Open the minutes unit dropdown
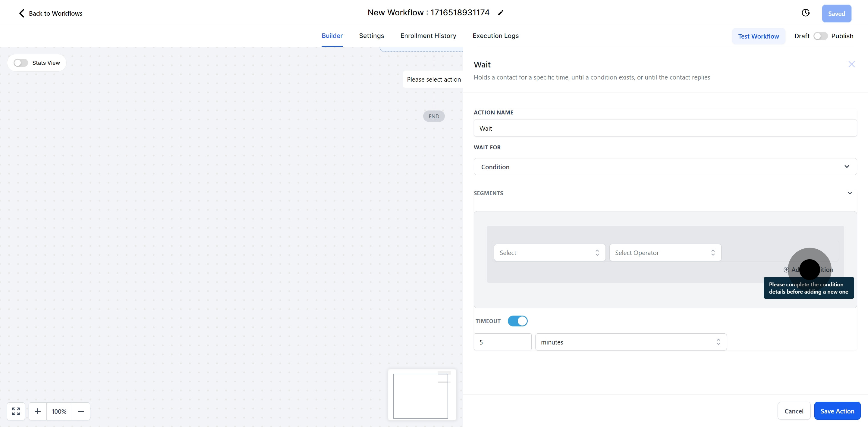868x427 pixels. click(x=631, y=342)
